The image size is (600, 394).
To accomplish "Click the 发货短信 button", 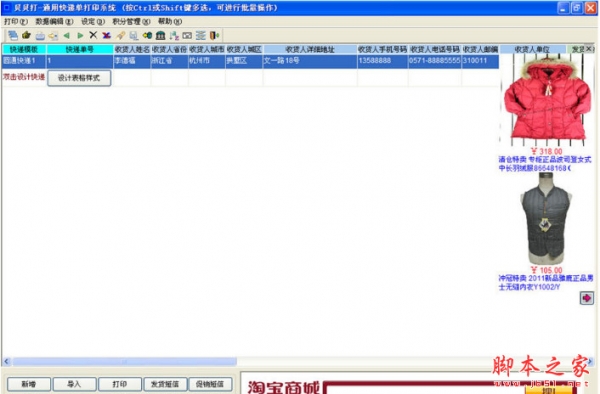I will tap(165, 384).
